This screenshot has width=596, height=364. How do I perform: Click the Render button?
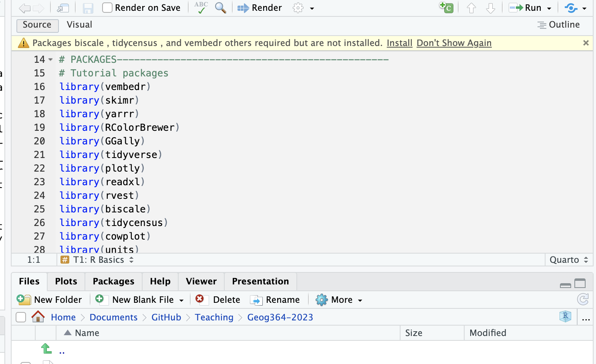point(260,8)
